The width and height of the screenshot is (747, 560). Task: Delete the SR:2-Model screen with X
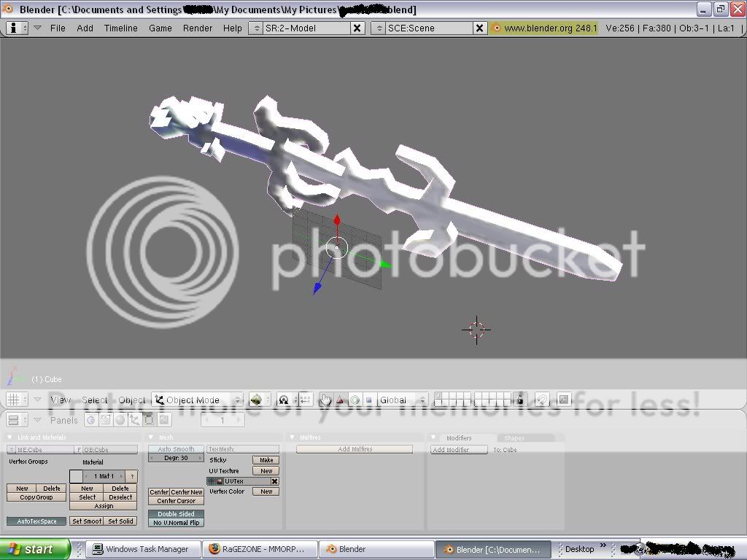click(x=357, y=28)
